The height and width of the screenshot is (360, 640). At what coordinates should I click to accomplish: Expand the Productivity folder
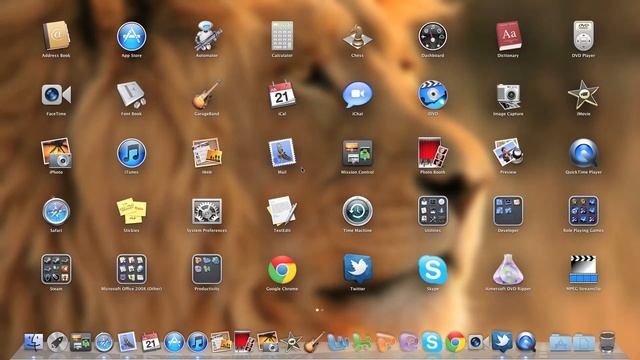coord(207,269)
